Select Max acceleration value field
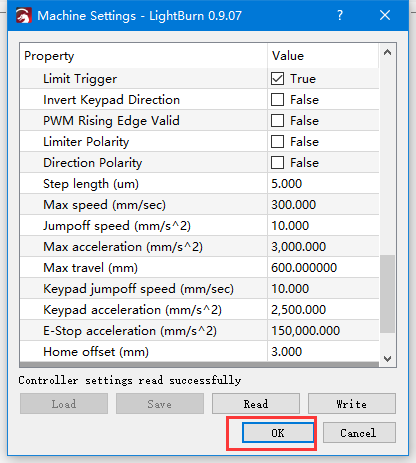 click(x=323, y=247)
